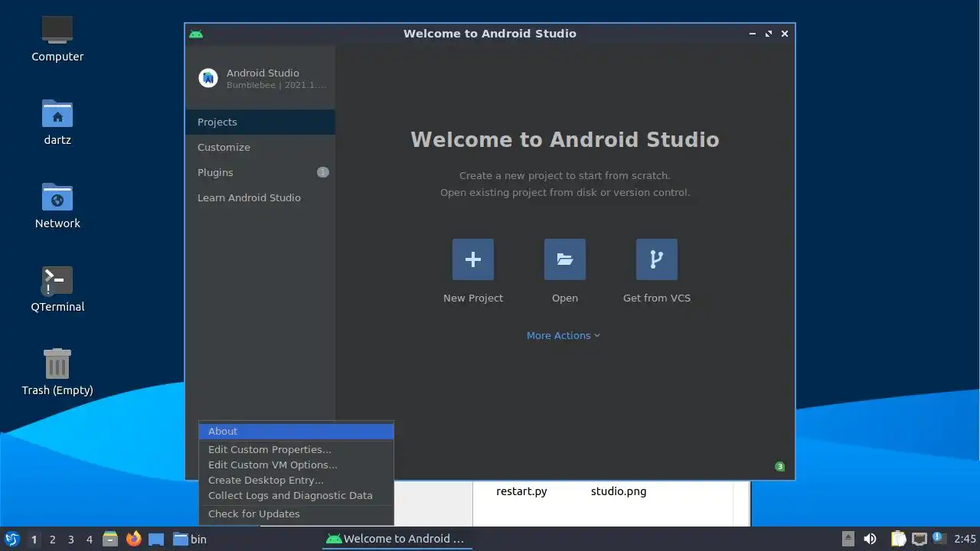This screenshot has height=551, width=980.
Task: Choose Edit Custom Properties... menu entry
Action: coord(296,449)
